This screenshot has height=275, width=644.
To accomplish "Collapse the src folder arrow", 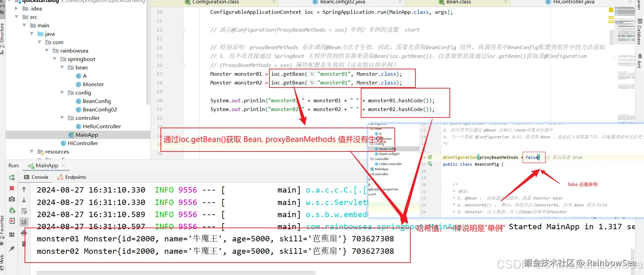I will 17,17.
